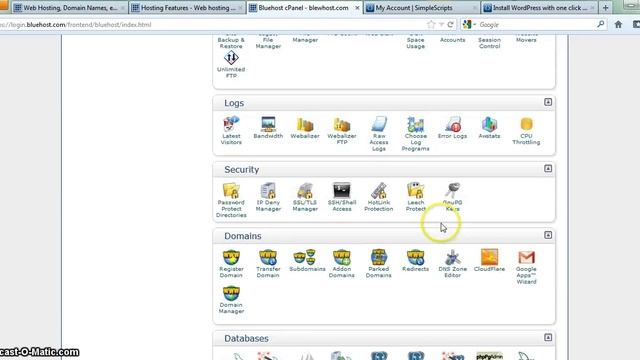Switch to Hosting Features tab
The height and width of the screenshot is (360, 640).
(x=187, y=8)
